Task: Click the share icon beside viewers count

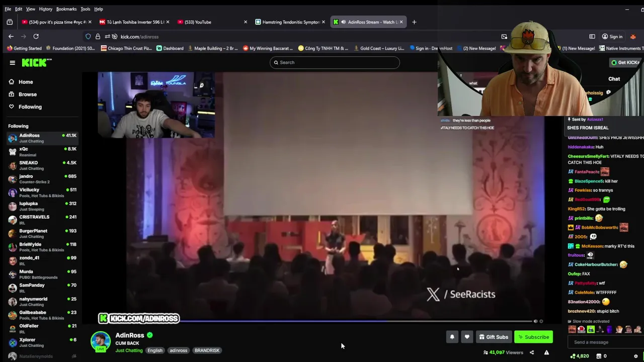Action: point(532,352)
